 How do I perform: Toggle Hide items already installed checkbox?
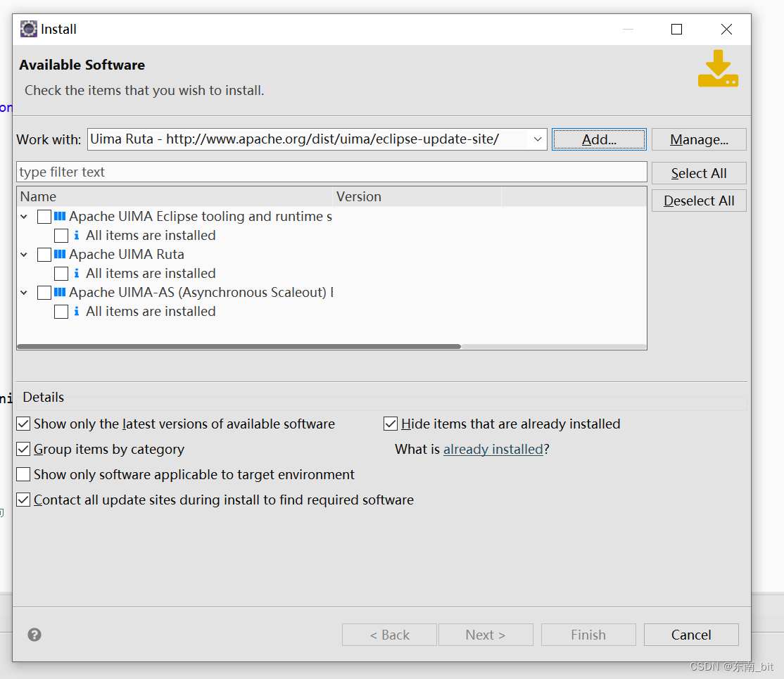coord(391,424)
